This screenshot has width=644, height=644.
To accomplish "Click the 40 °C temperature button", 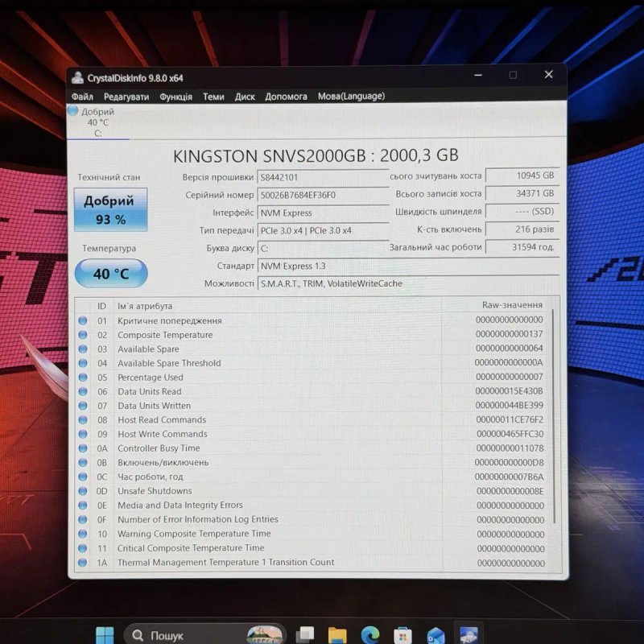I will pos(111,273).
